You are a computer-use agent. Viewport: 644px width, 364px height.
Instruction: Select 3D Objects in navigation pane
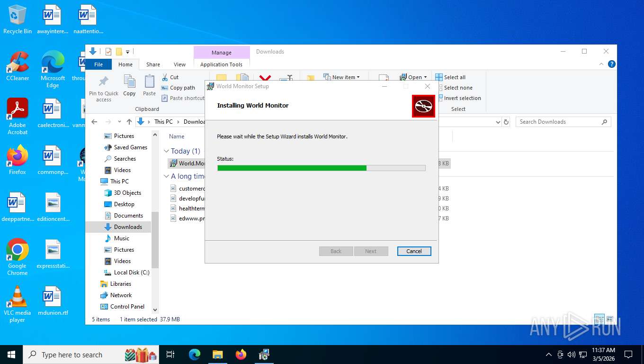pyautogui.click(x=123, y=193)
